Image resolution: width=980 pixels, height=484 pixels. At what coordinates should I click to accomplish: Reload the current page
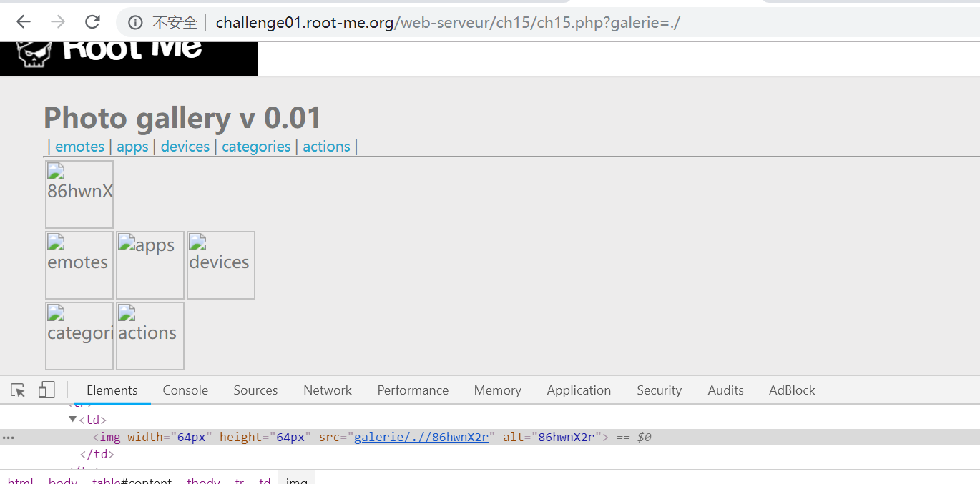(92, 22)
